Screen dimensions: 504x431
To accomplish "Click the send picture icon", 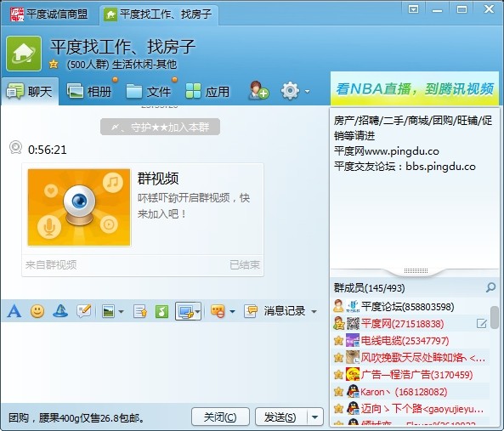I will coord(108,311).
